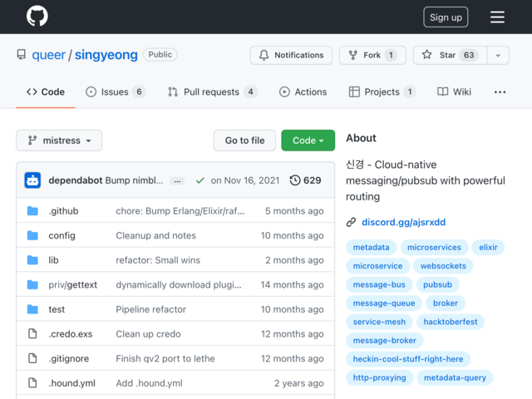Viewport: 532px width, 399px height.
Task: Select the elixir topic tag
Action: point(488,248)
